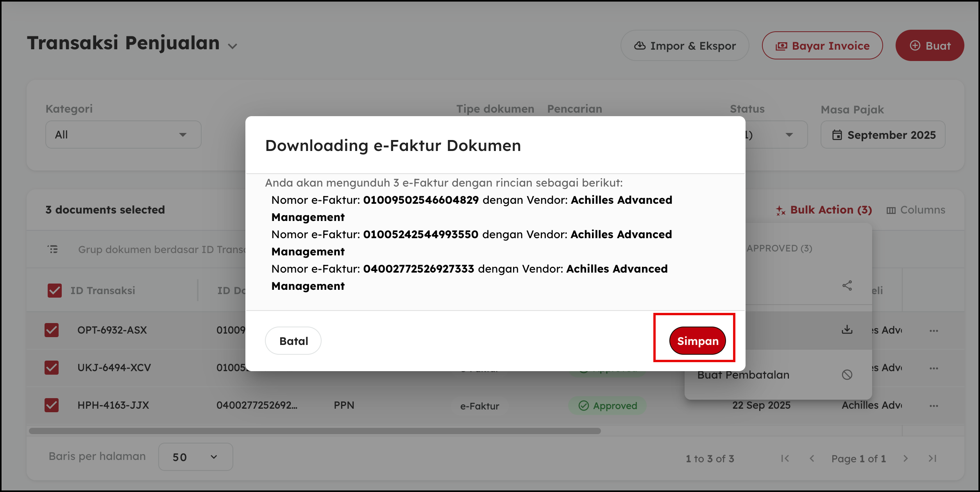Uncheck the UKJ-6494-XCV row checkbox

pos(52,368)
